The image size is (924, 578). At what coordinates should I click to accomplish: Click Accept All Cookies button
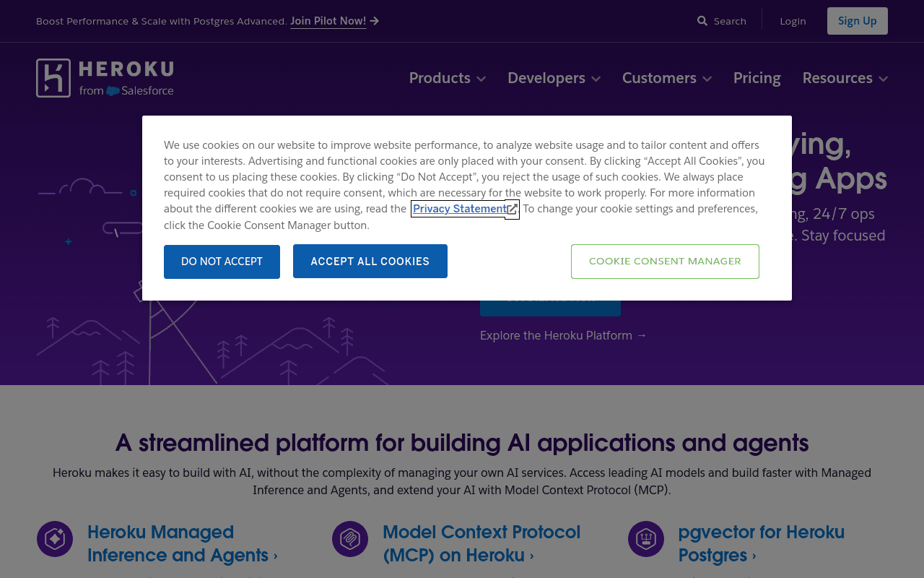point(370,262)
